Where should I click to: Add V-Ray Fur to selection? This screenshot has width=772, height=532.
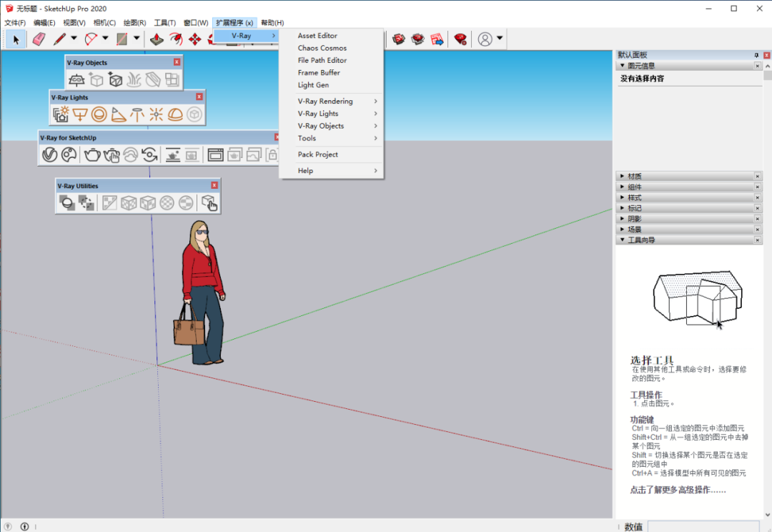click(x=134, y=80)
